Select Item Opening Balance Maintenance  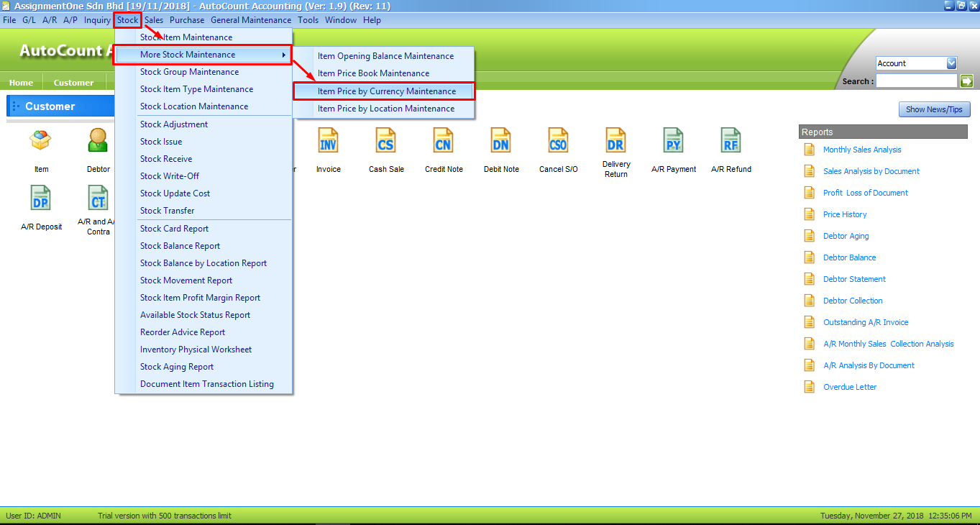pos(385,56)
